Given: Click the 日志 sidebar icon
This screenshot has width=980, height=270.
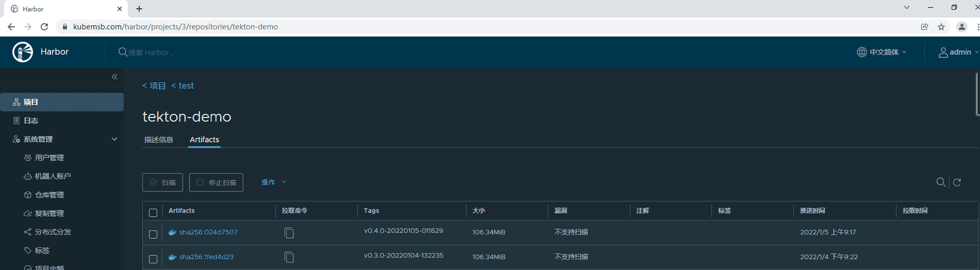Looking at the screenshot, I should coord(17,121).
